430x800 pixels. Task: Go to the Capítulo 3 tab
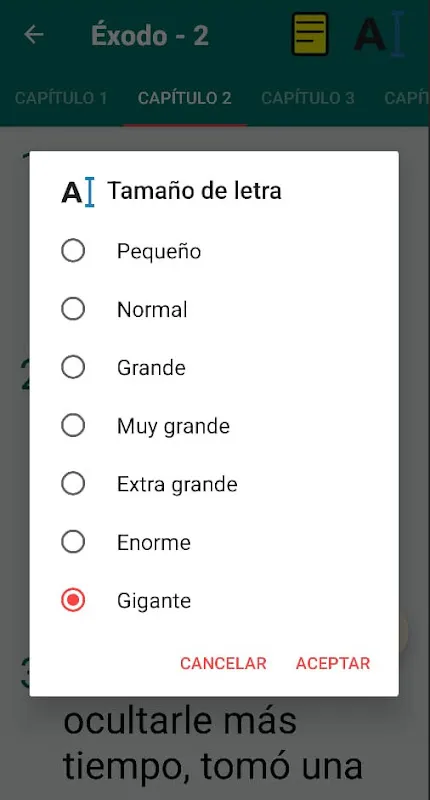[308, 98]
